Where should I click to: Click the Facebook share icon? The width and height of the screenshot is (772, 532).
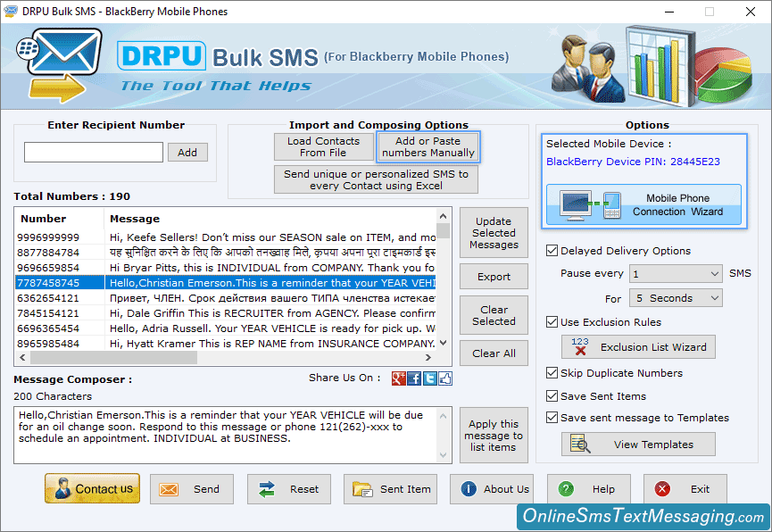(414, 378)
